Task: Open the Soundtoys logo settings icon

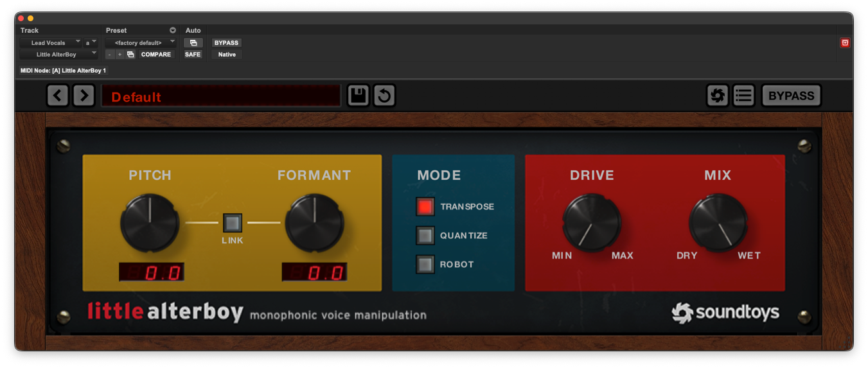Action: (x=718, y=96)
